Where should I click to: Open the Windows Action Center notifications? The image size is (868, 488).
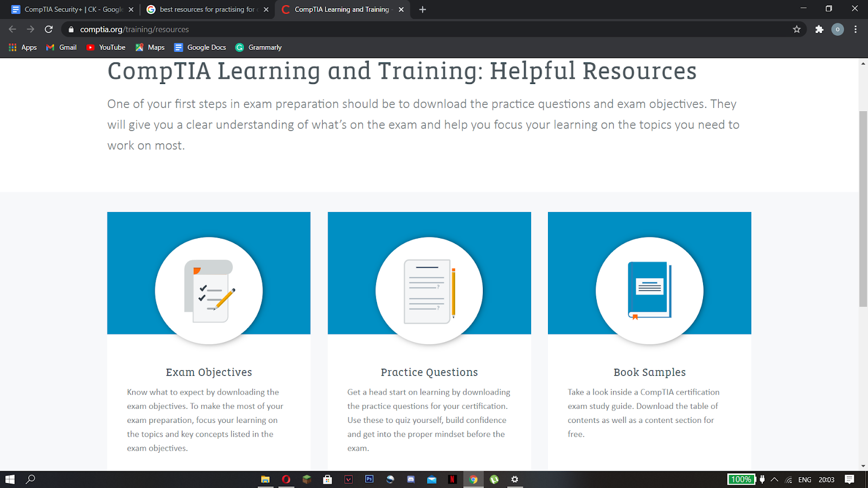(x=850, y=479)
